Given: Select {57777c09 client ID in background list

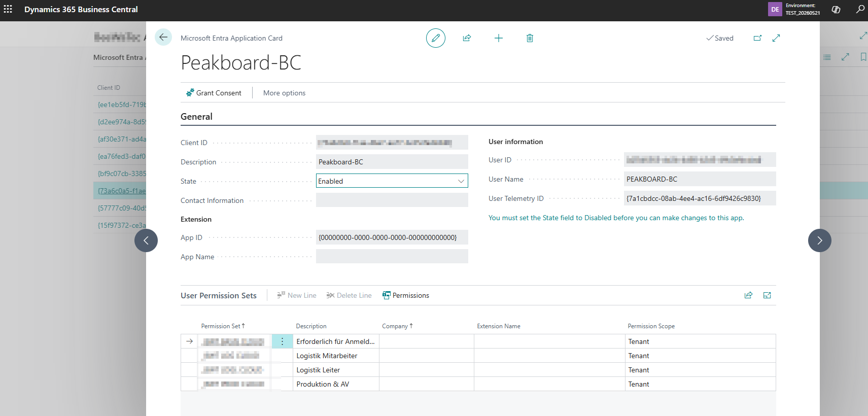Looking at the screenshot, I should point(122,208).
